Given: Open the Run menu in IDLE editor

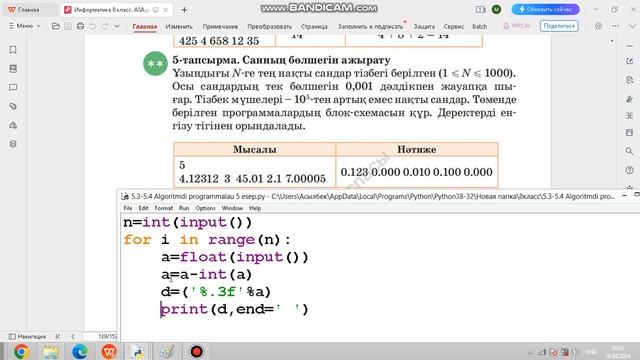Looking at the screenshot, I should 184,208.
